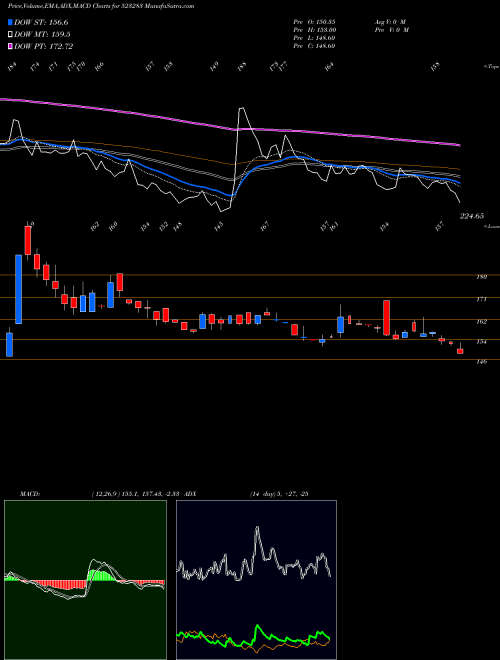The width and height of the screenshot is (500, 660).
Task: Click the 'MACD:' indicator label
Action: pos(30,494)
